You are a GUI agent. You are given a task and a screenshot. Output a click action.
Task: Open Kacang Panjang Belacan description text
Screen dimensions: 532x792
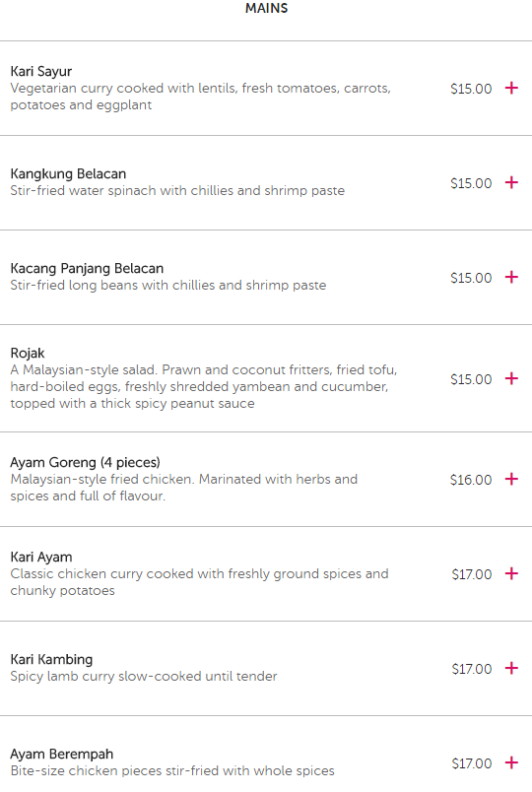pyautogui.click(x=168, y=286)
